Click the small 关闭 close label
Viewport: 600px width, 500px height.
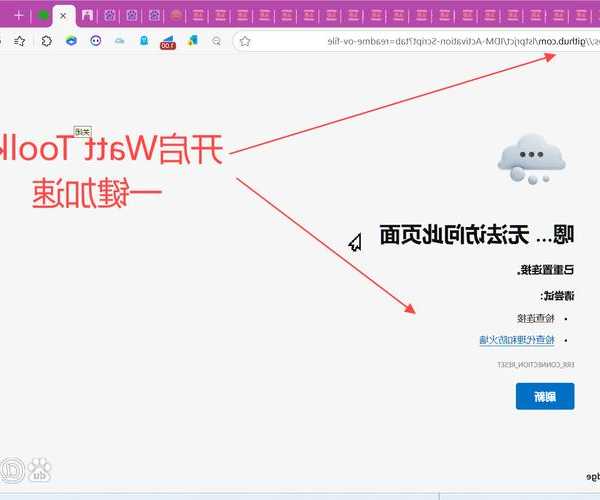84,131
